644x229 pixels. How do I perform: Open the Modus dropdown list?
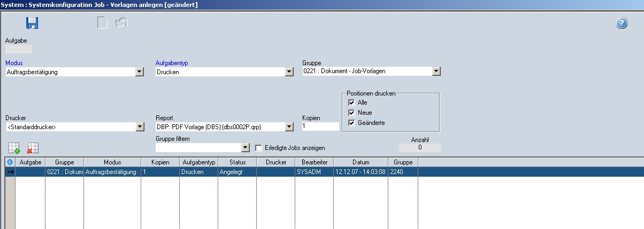[140, 72]
